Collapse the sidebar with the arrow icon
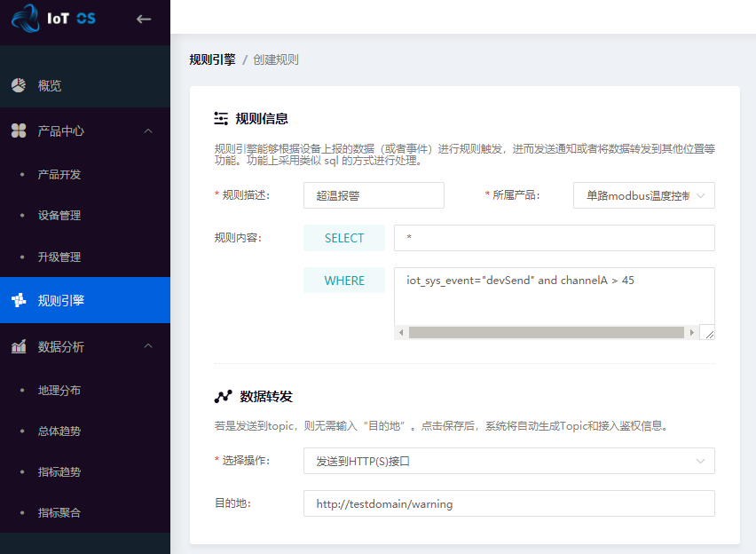Screen dimensions: 756x554 pyautogui.click(x=144, y=18)
